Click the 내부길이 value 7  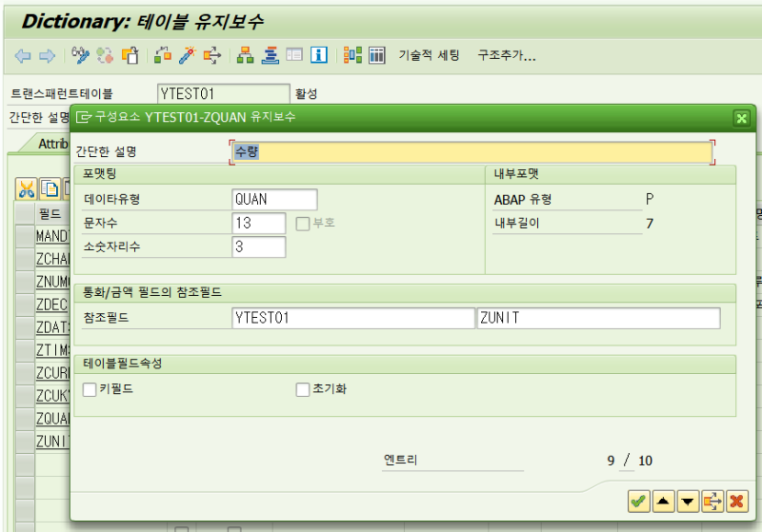click(650, 224)
